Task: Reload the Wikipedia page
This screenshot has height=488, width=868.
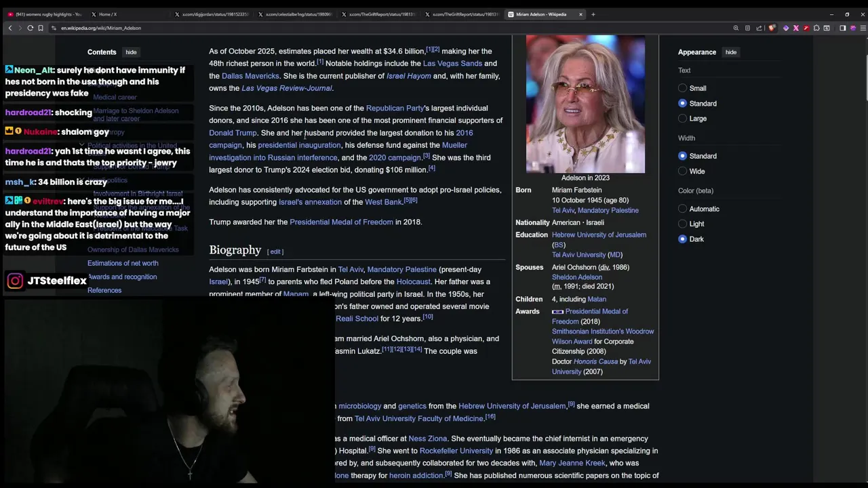Action: pyautogui.click(x=31, y=28)
